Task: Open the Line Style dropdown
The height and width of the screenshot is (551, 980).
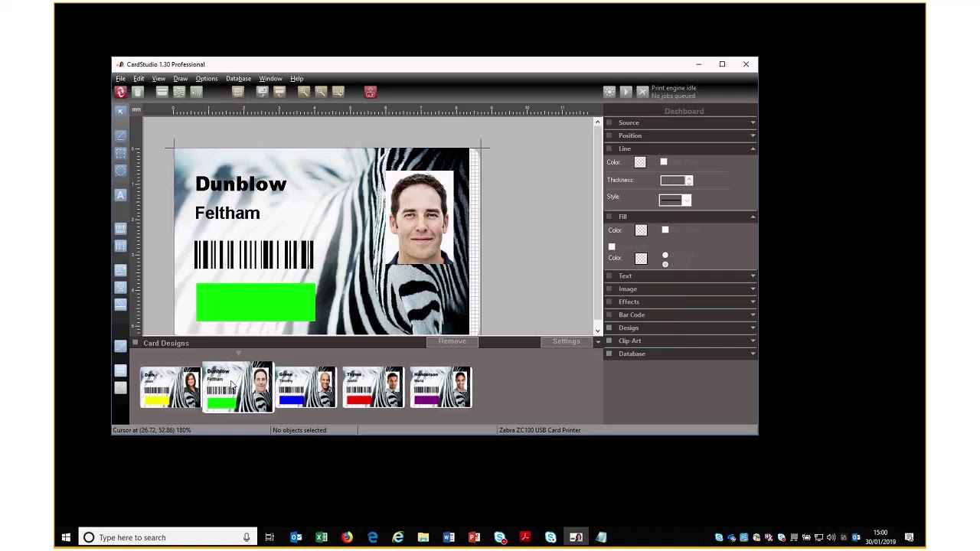Action: tap(686, 201)
